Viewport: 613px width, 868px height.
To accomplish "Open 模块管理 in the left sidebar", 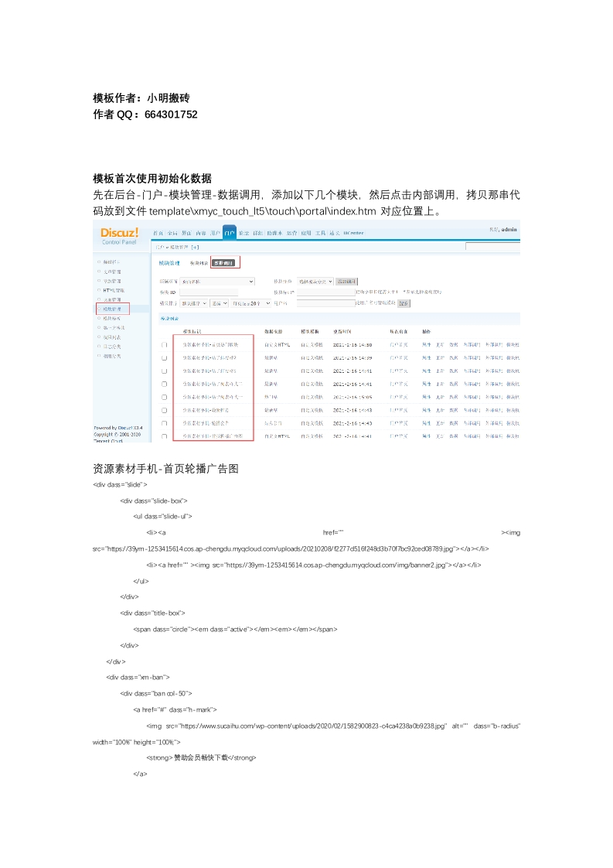I will (112, 309).
